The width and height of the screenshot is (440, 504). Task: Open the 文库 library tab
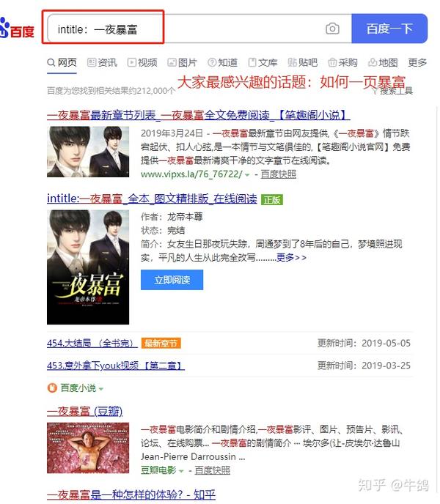pyautogui.click(x=263, y=62)
